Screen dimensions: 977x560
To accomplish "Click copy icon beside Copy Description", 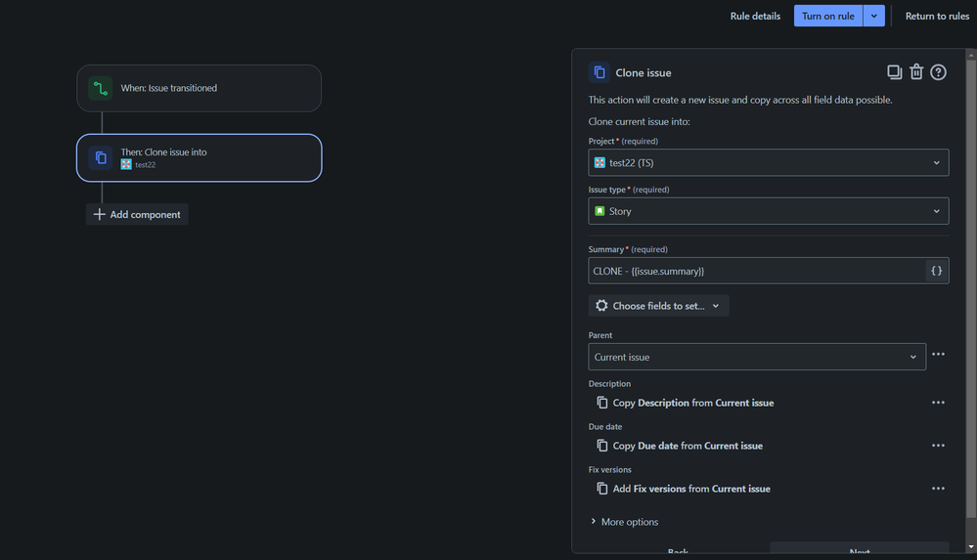I will (601, 403).
